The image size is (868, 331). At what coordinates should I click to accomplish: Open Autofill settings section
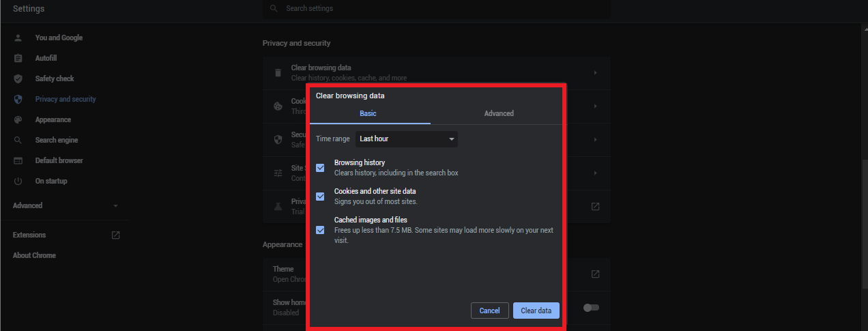(46, 58)
